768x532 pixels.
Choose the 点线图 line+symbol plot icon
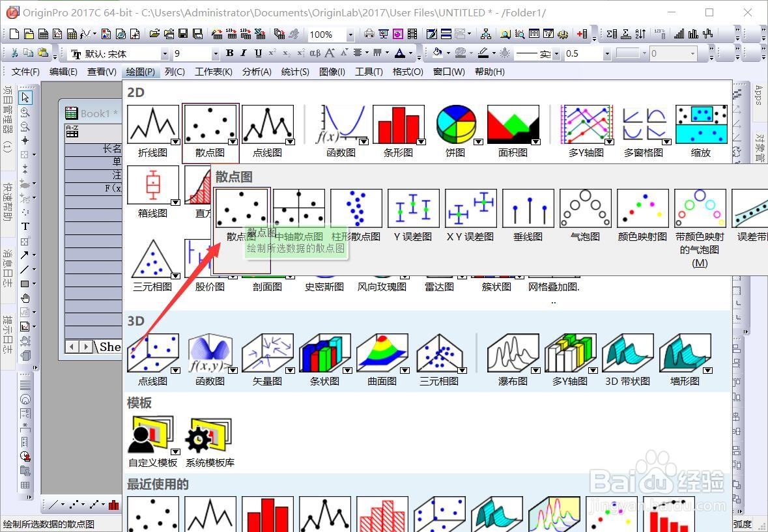coord(268,125)
